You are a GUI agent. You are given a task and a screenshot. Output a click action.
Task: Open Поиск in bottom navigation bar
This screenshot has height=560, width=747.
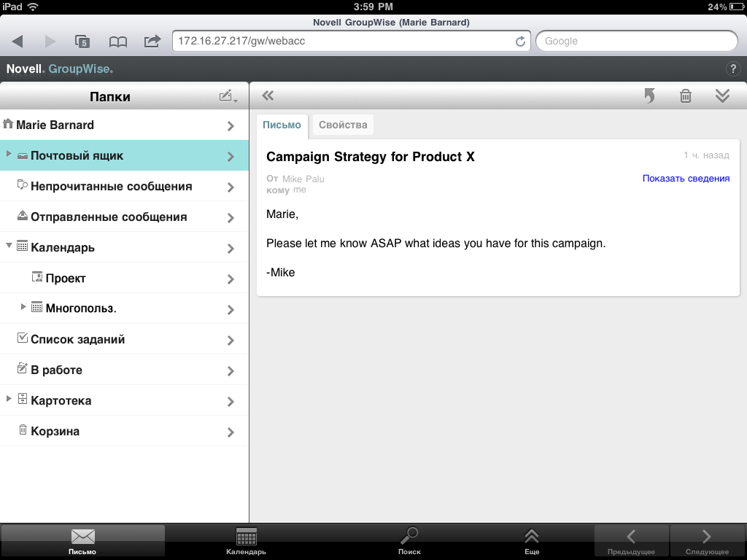point(409,541)
